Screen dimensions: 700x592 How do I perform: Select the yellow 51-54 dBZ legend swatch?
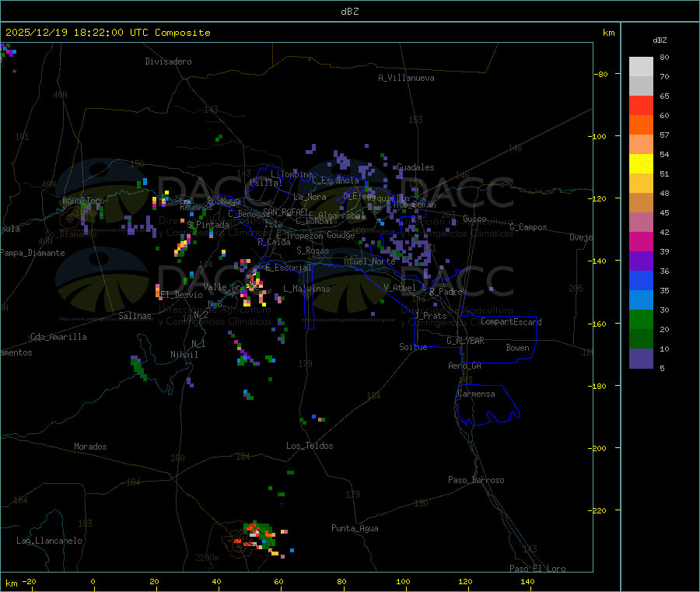pyautogui.click(x=641, y=164)
